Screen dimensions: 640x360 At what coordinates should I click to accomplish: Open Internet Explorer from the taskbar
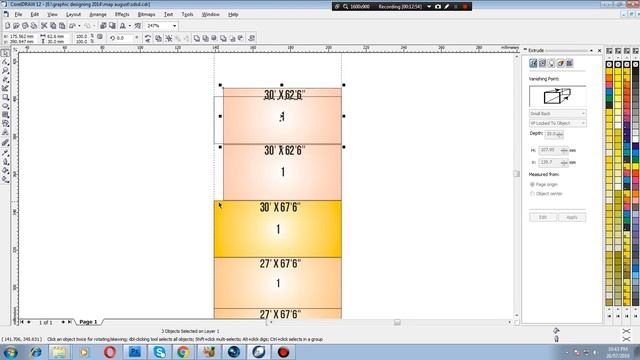coord(36,352)
